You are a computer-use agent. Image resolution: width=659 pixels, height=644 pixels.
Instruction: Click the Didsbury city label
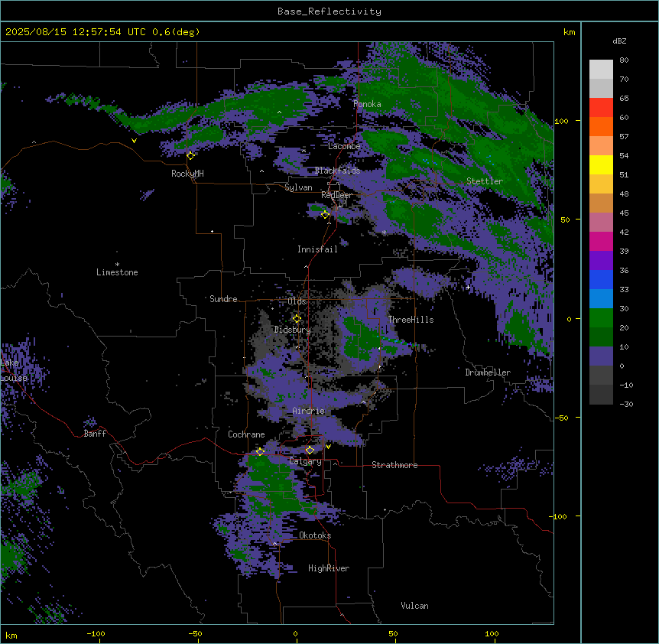(x=293, y=330)
